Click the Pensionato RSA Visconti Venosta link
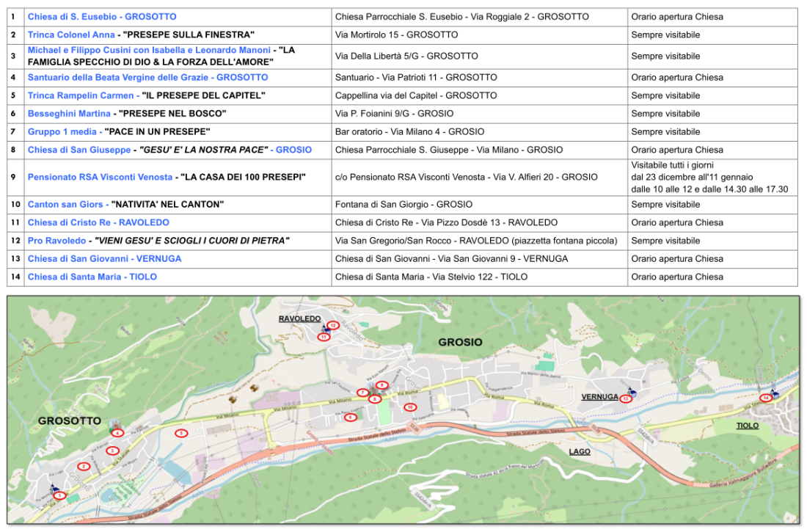Image resolution: width=807 pixels, height=532 pixels. point(100,177)
